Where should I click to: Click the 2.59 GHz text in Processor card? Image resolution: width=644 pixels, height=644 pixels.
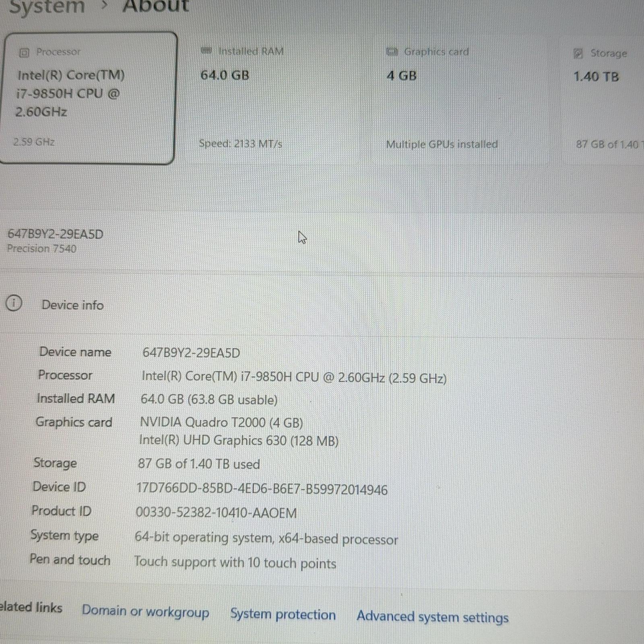pyautogui.click(x=34, y=142)
